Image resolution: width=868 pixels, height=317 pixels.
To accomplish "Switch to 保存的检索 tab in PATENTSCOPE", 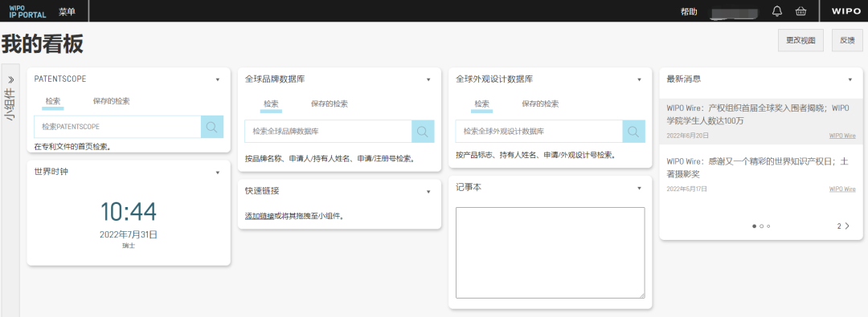I will (111, 101).
